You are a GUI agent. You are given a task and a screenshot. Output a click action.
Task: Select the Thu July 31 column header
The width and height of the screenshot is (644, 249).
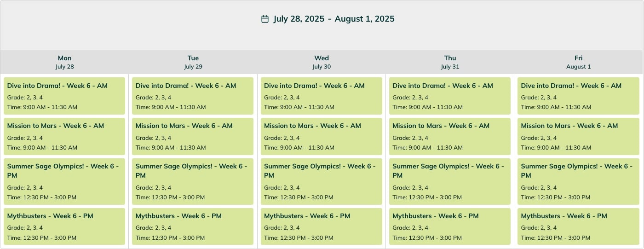(450, 62)
